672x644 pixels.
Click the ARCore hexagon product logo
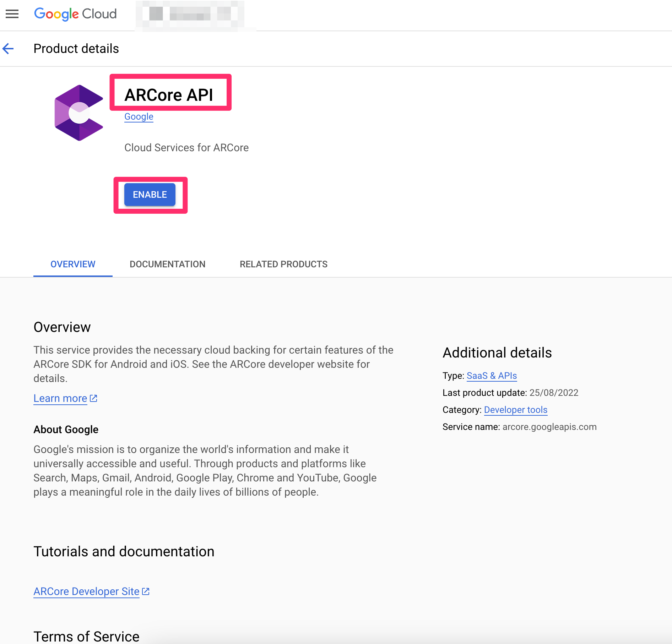(79, 113)
